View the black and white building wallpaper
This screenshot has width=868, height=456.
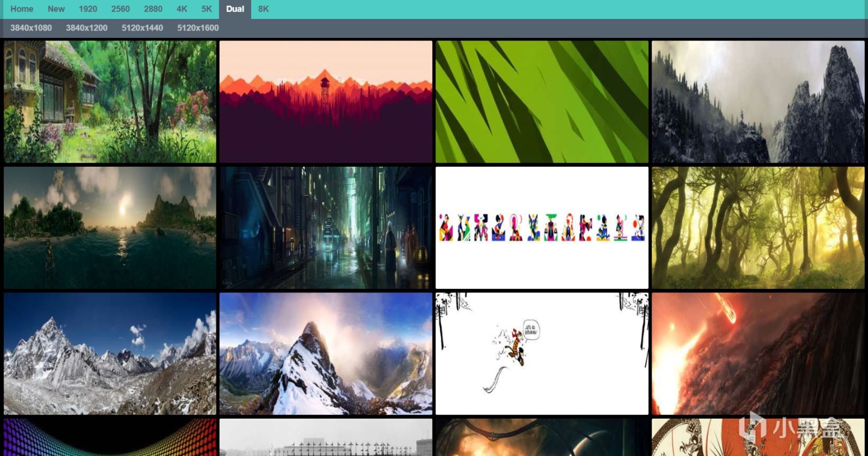(326, 437)
